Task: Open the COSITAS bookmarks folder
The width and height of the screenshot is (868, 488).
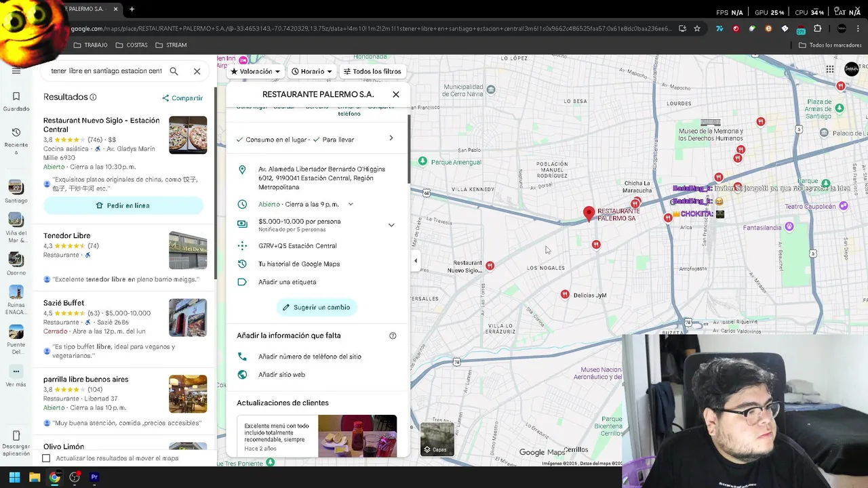Action: coord(132,45)
